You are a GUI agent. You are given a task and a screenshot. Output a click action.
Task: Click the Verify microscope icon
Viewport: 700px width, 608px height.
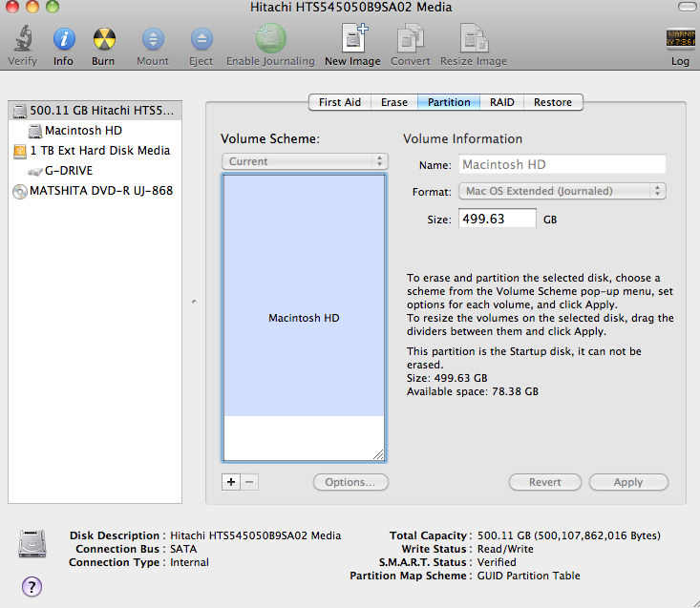pos(22,38)
